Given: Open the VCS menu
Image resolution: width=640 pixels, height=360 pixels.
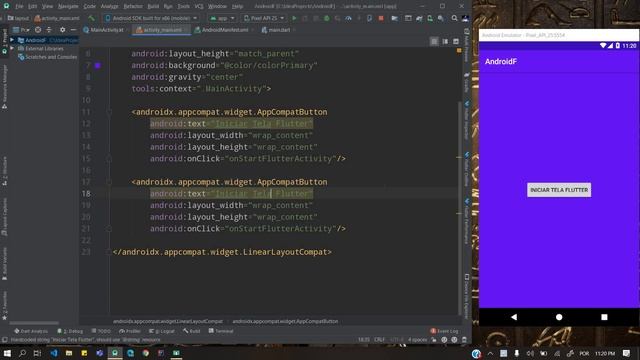Looking at the screenshot, I should click(199, 6).
